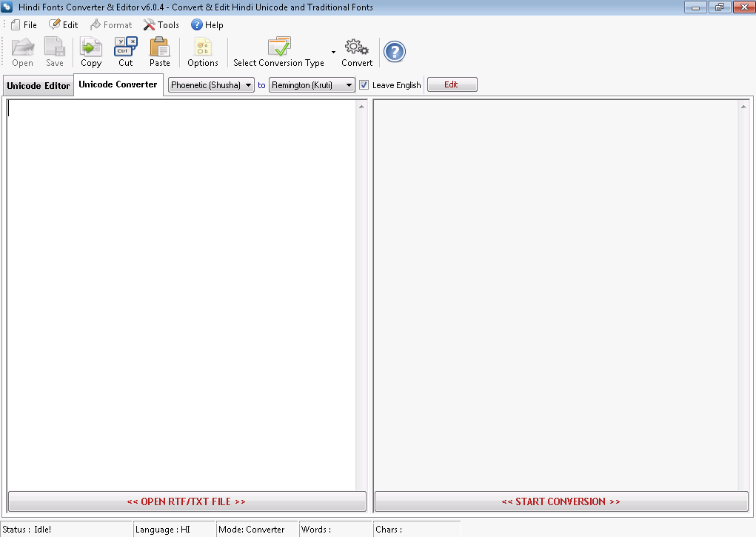Click the blue 'to' label between dropdowns
Viewport: 756px width, 537px height.
(261, 85)
